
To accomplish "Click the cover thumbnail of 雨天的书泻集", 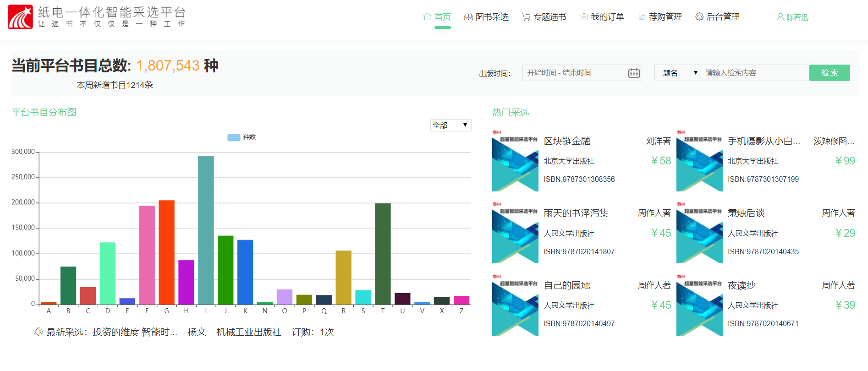I will pos(515,233).
